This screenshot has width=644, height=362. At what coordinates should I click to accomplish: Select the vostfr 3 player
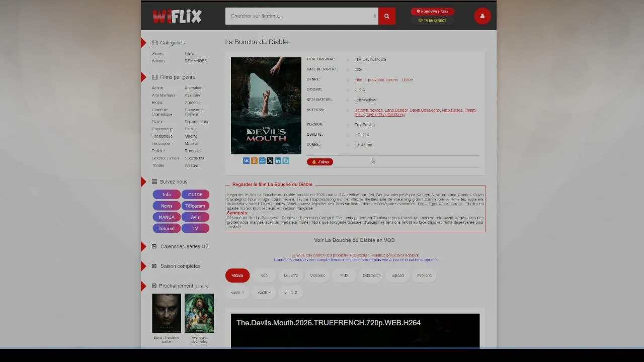(291, 292)
